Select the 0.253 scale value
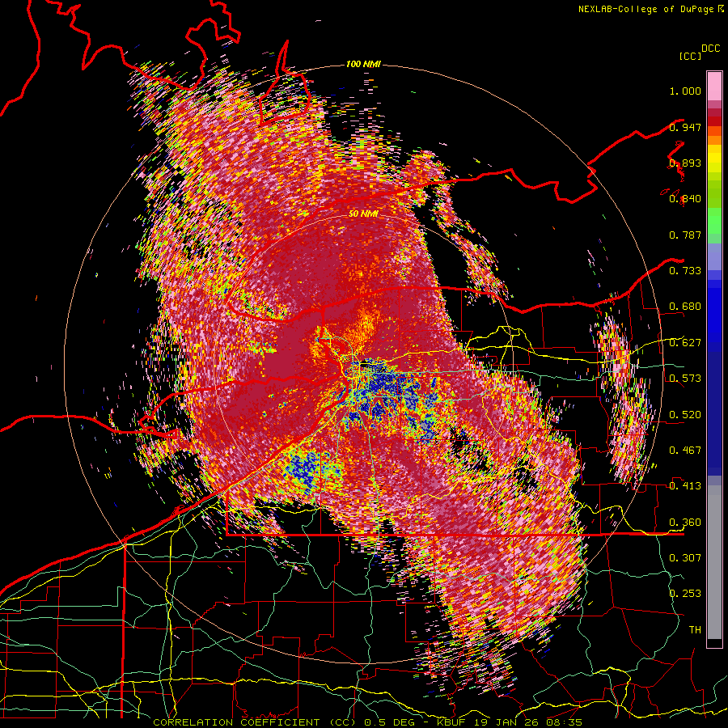 click(x=685, y=594)
